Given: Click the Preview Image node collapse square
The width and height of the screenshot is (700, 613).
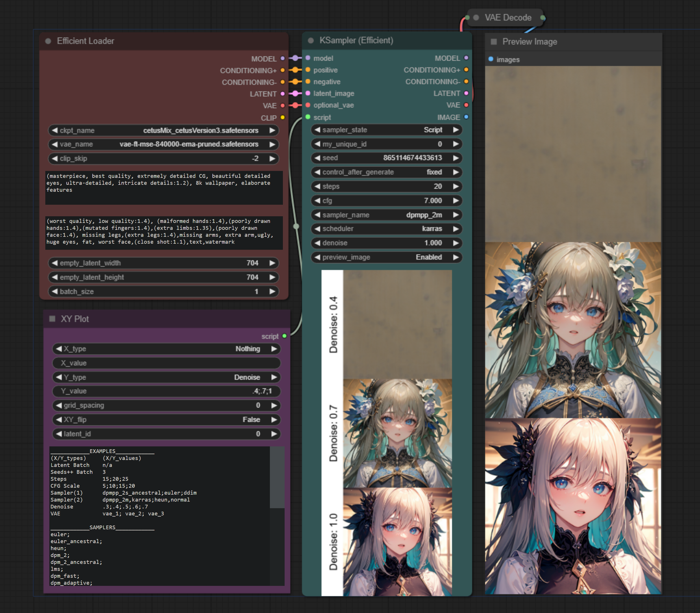Looking at the screenshot, I should [x=493, y=42].
